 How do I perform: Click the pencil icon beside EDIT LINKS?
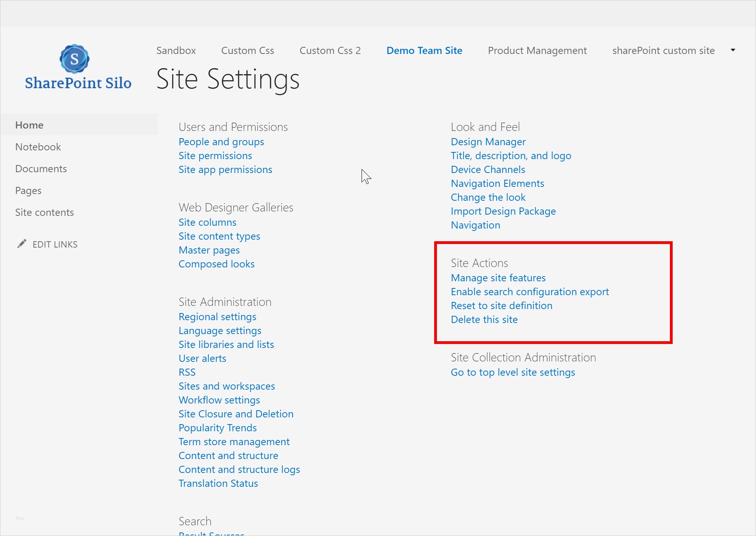[x=22, y=244]
